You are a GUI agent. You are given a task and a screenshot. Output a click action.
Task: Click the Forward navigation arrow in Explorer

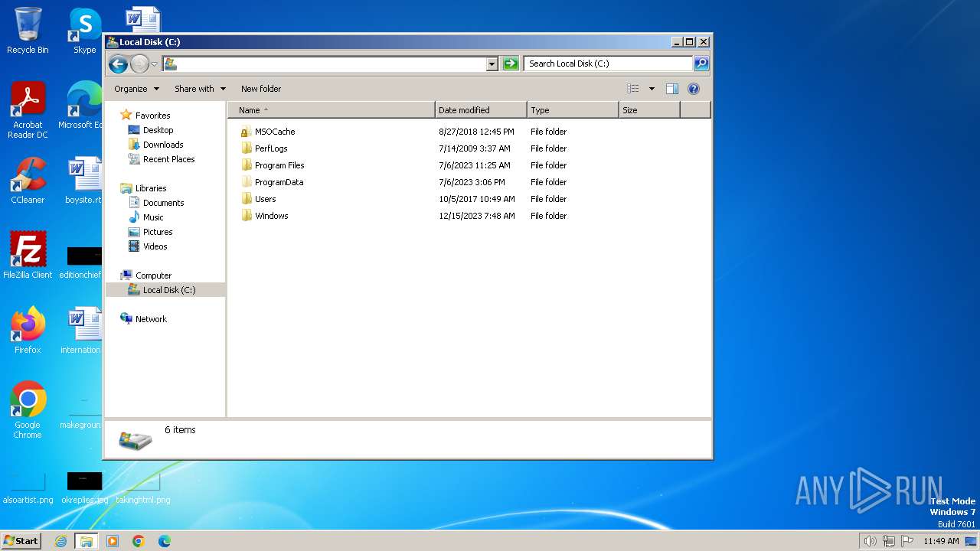[139, 64]
